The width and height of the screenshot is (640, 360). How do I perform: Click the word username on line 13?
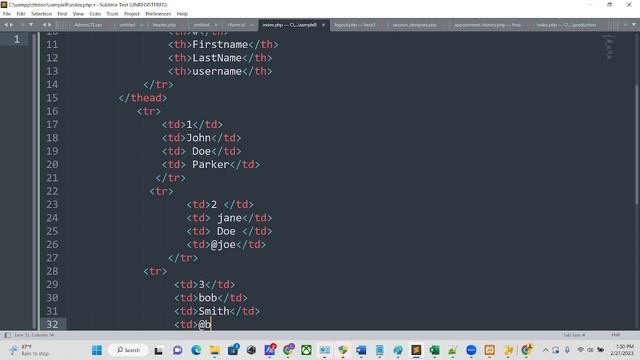coord(217,71)
